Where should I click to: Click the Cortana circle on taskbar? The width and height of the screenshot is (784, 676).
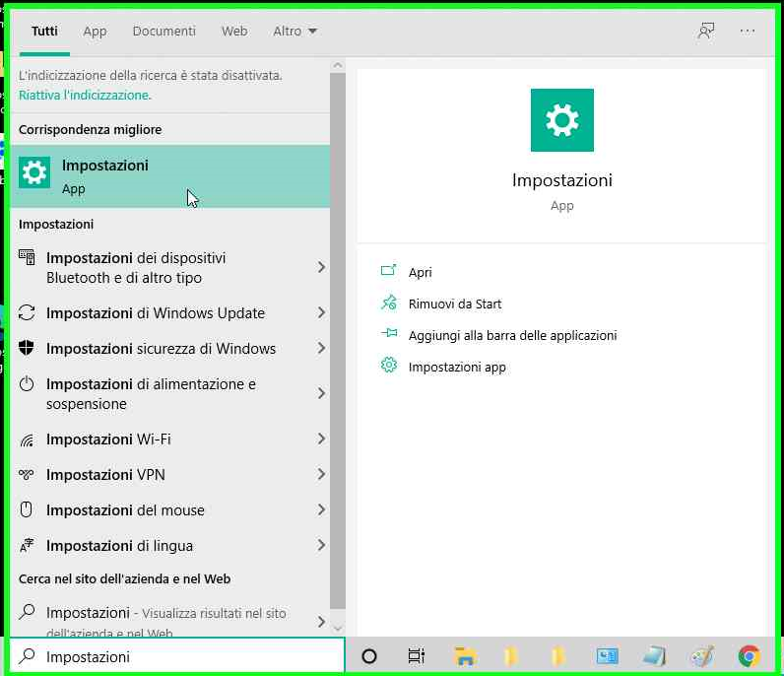[369, 656]
